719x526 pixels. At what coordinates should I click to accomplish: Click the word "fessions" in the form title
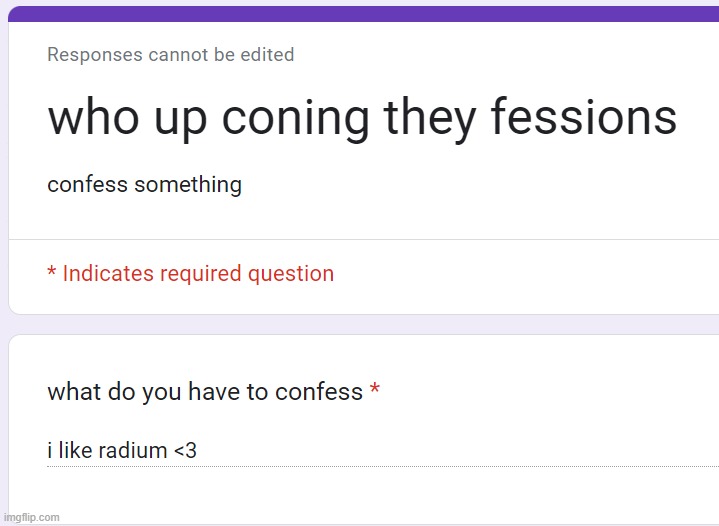[584, 116]
